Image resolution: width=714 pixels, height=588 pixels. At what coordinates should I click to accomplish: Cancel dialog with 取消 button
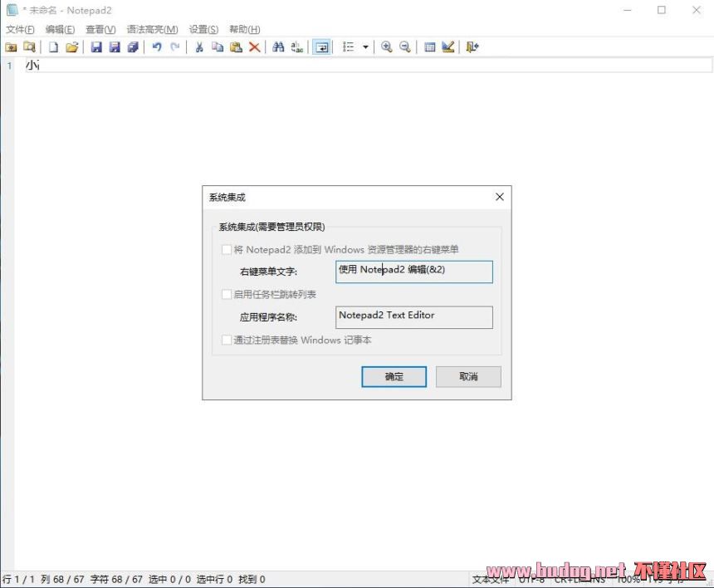tap(468, 377)
